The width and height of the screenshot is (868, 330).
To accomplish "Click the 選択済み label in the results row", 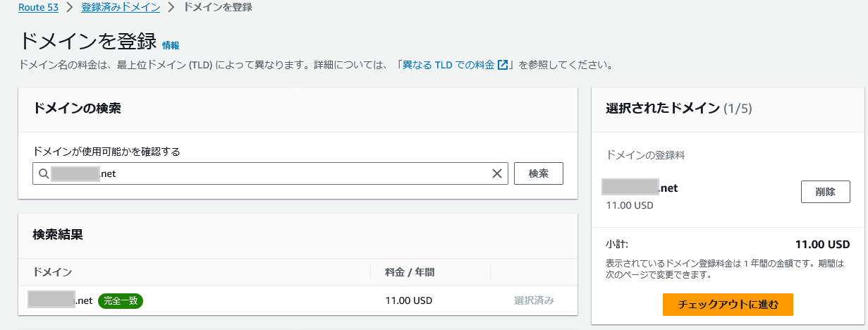I will 534,300.
